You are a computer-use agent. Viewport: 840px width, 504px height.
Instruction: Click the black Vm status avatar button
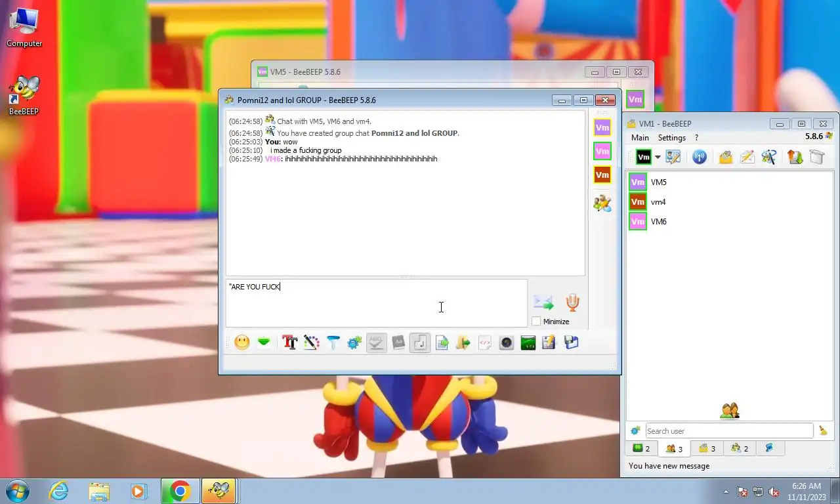[x=644, y=157]
